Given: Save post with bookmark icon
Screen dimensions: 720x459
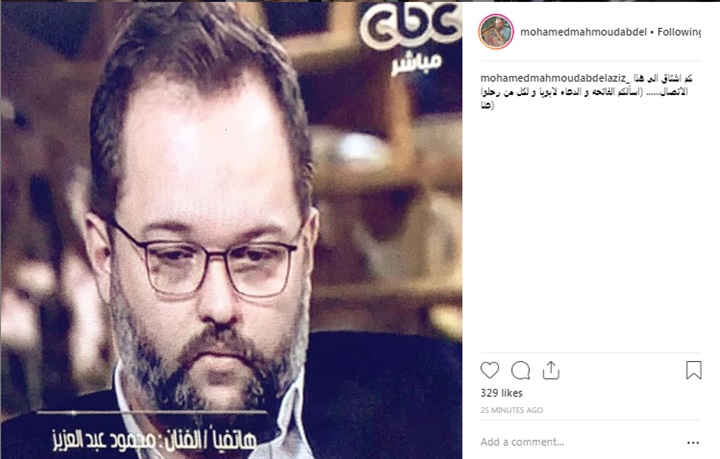Looking at the screenshot, I should (x=693, y=370).
